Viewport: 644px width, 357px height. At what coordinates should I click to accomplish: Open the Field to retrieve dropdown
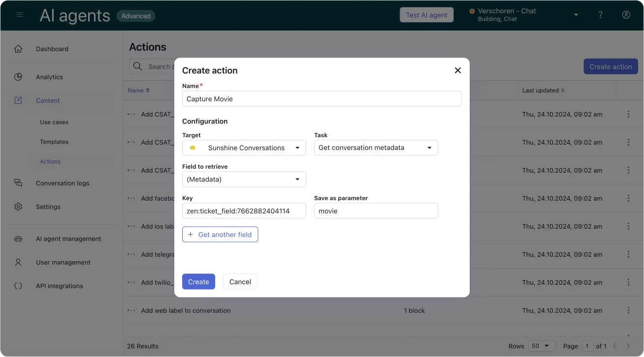tap(244, 179)
